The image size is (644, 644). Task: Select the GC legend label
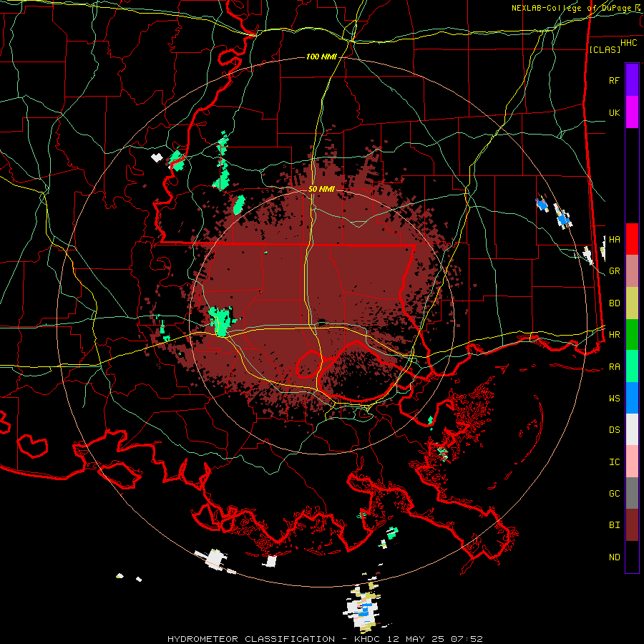(x=614, y=494)
